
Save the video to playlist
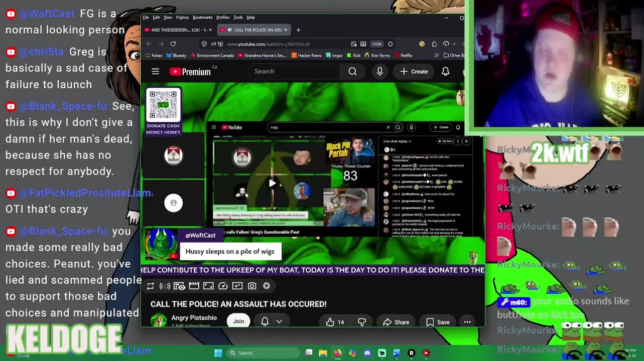click(x=438, y=322)
